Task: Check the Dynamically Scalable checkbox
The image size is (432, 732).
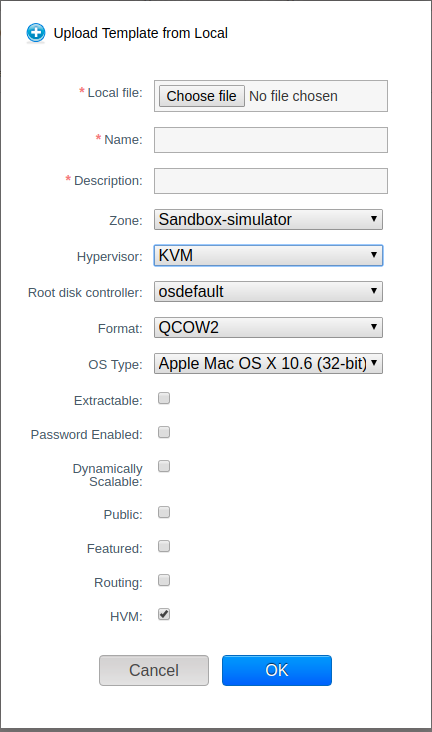Action: click(164, 466)
